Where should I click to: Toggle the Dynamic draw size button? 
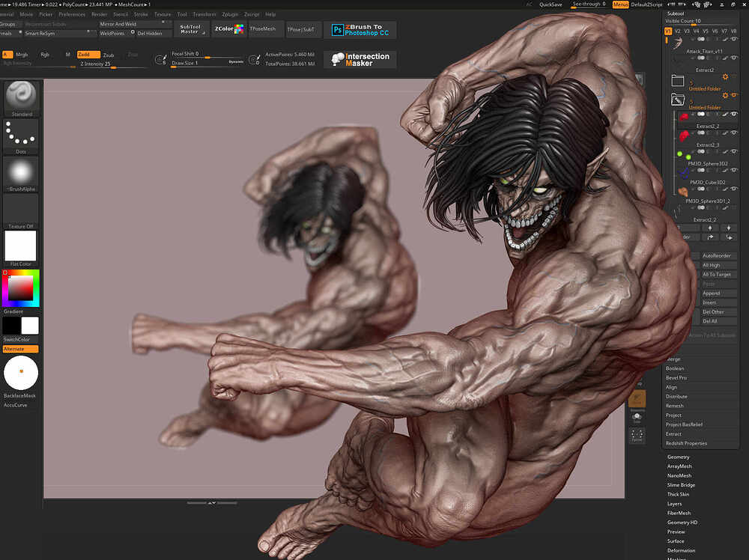pyautogui.click(x=236, y=62)
